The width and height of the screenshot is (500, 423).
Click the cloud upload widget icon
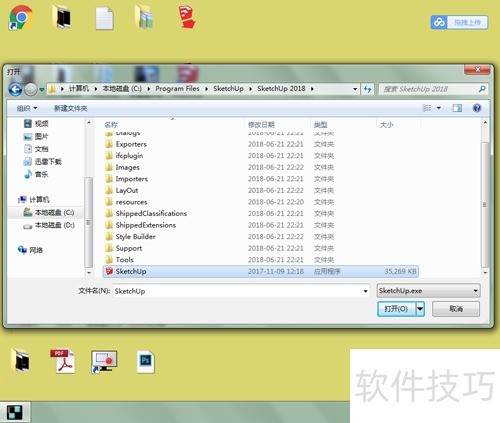(x=439, y=22)
